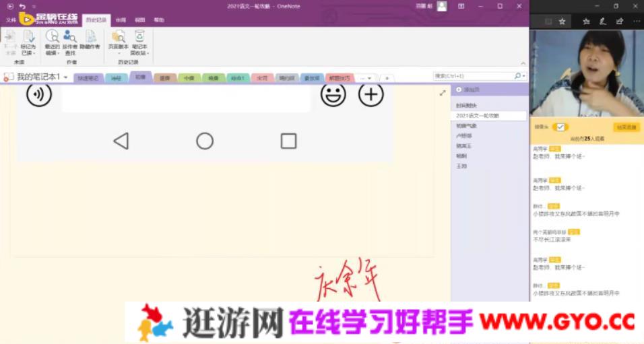
Task: Expand the Mark as Read dropdown arrow
Action: [x=34, y=53]
